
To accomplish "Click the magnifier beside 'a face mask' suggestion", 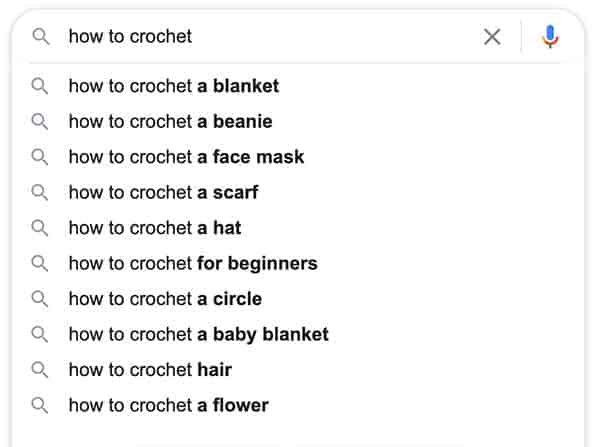I will click(x=39, y=157).
